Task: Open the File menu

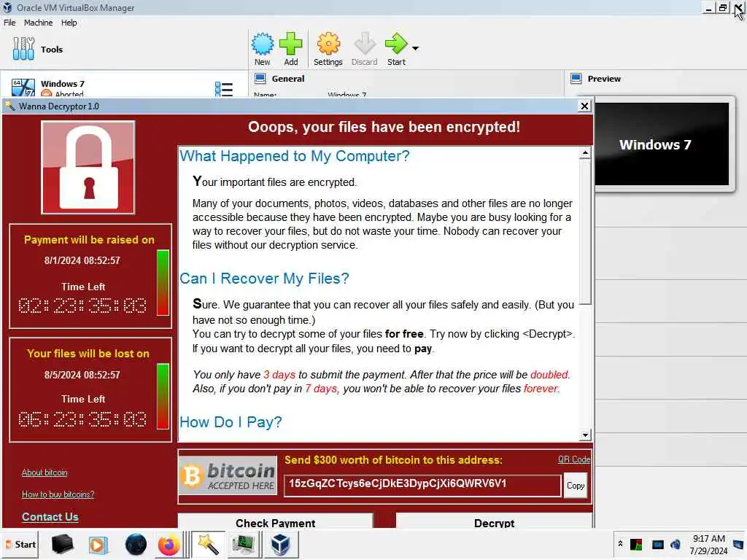Action: point(9,23)
